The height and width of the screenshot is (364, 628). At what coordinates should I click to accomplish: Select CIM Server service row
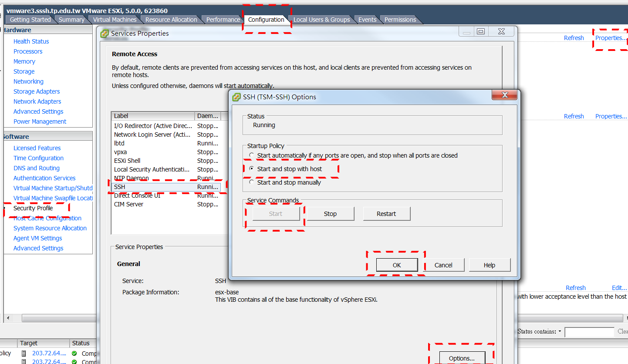click(166, 204)
